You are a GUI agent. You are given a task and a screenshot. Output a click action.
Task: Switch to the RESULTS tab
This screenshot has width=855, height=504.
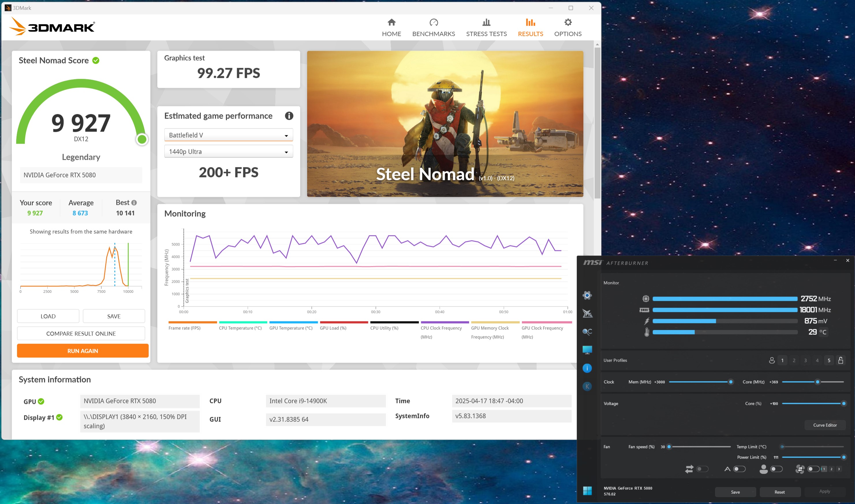click(x=531, y=27)
